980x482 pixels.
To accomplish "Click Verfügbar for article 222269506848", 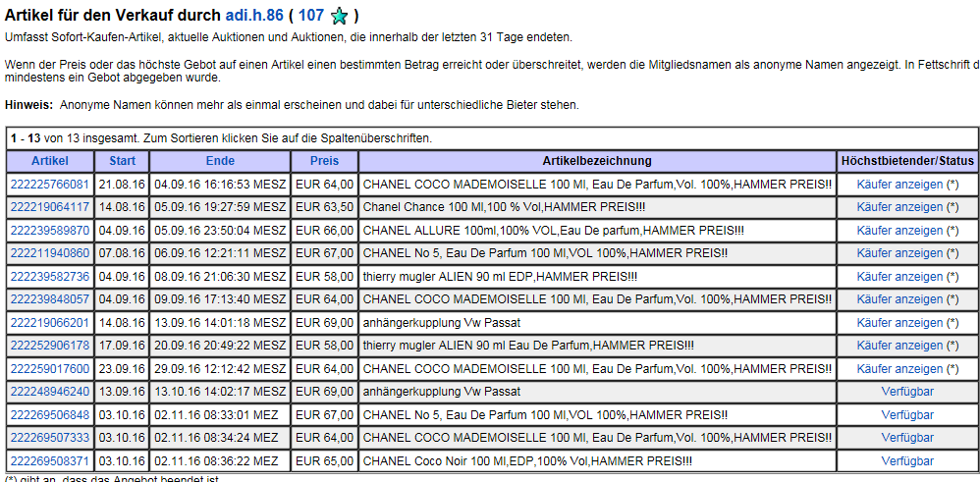I will click(907, 415).
